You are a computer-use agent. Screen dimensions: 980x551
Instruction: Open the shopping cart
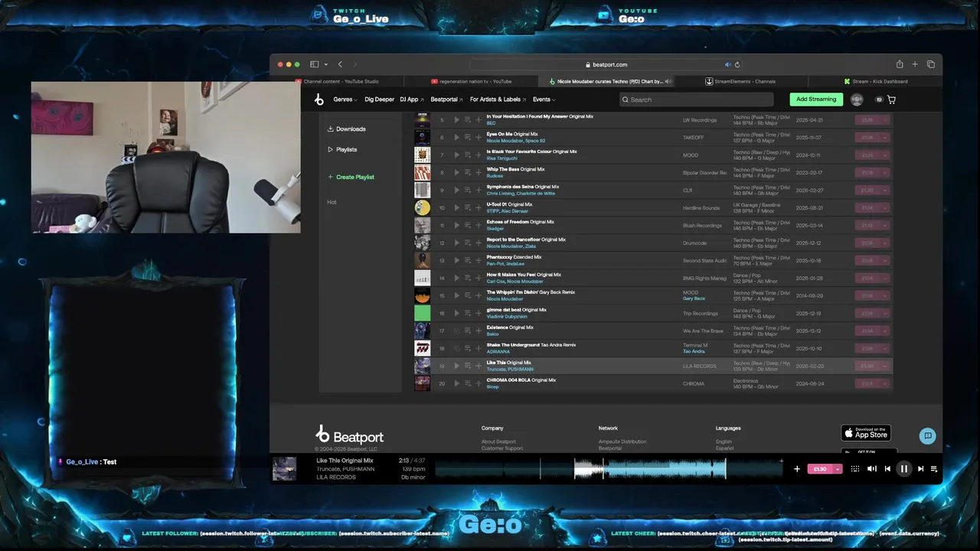pyautogui.click(x=891, y=99)
